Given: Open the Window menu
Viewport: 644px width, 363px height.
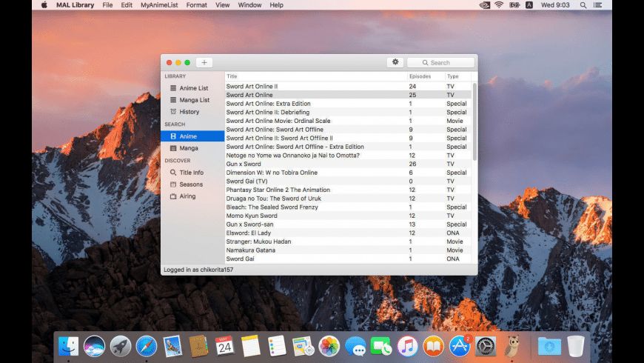Looking at the screenshot, I should 249,5.
